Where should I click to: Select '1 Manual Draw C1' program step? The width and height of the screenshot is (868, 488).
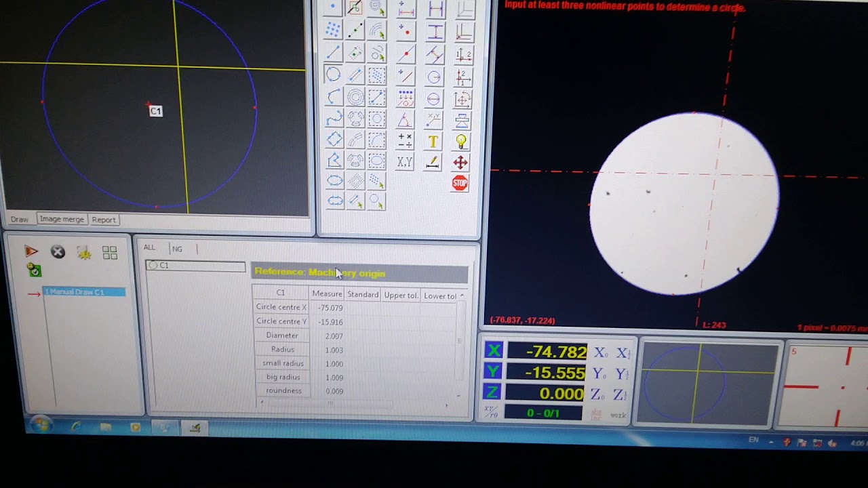[x=84, y=291]
